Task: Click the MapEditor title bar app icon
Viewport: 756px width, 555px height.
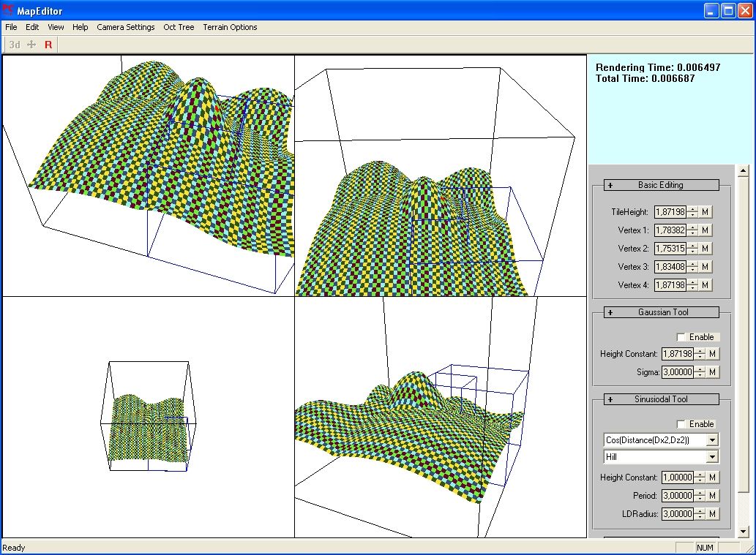Action: pyautogui.click(x=9, y=11)
